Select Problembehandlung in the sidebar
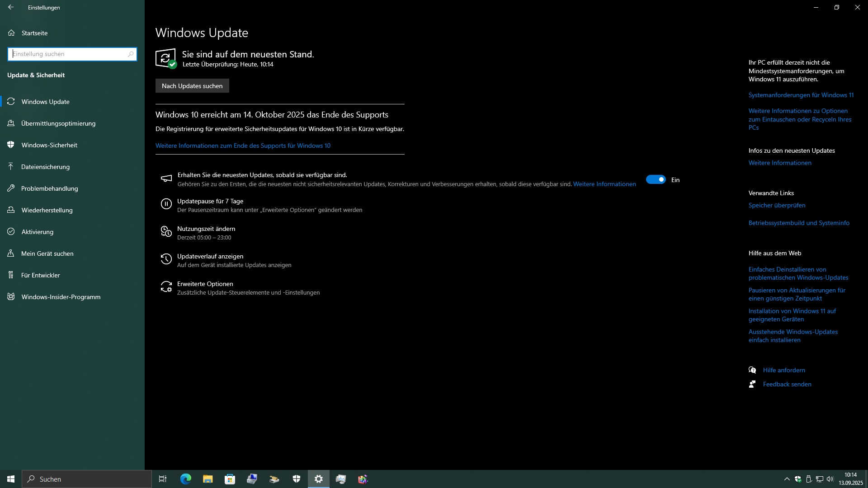868x488 pixels. (x=49, y=188)
